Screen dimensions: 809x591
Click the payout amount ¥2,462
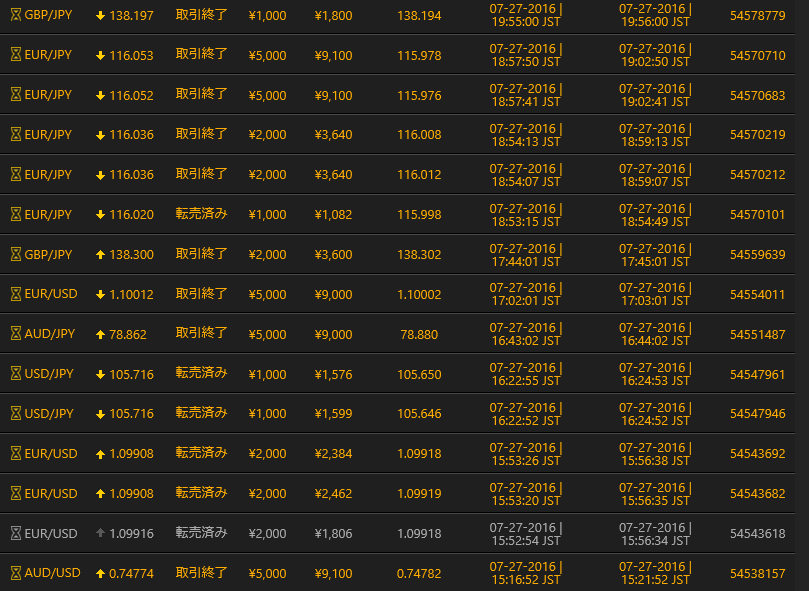[x=333, y=494]
